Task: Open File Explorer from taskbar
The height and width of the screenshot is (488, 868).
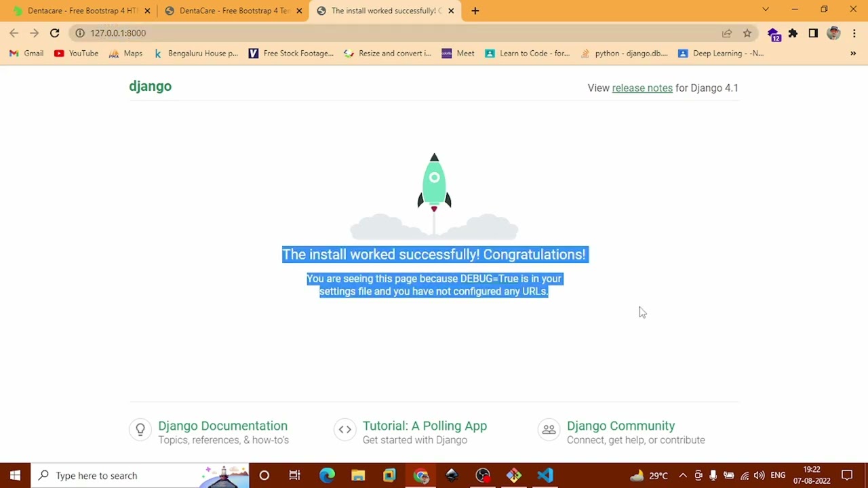Action: coord(358,475)
